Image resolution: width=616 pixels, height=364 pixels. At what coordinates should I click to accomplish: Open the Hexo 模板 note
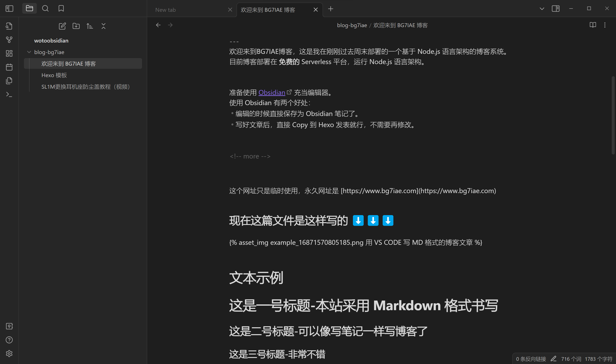coord(54,75)
